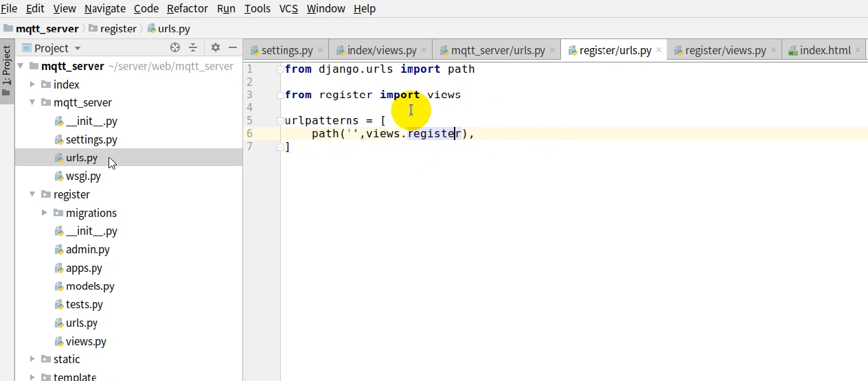The width and height of the screenshot is (868, 381).
Task: Select views.py in the project tree
Action: point(86,341)
